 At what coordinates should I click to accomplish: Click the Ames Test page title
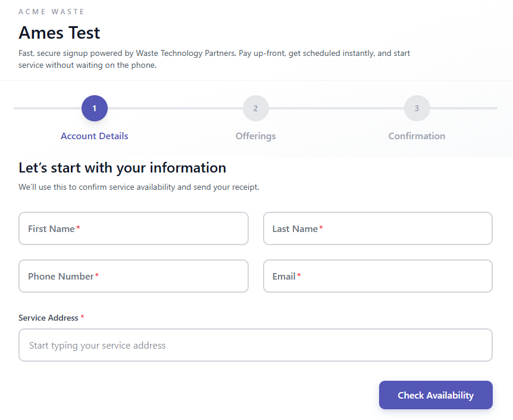coord(60,32)
